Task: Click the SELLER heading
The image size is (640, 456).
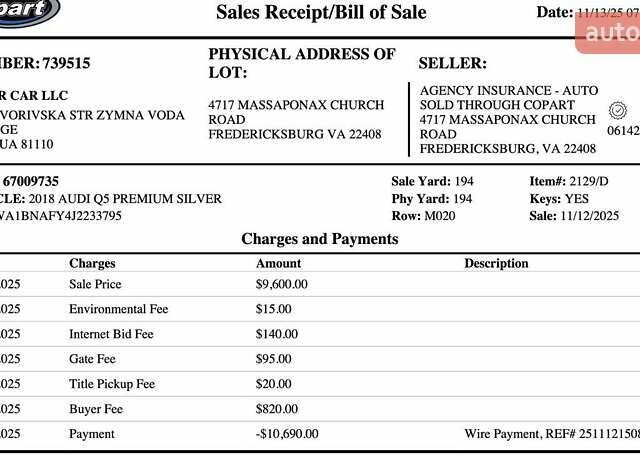Action: coord(452,63)
